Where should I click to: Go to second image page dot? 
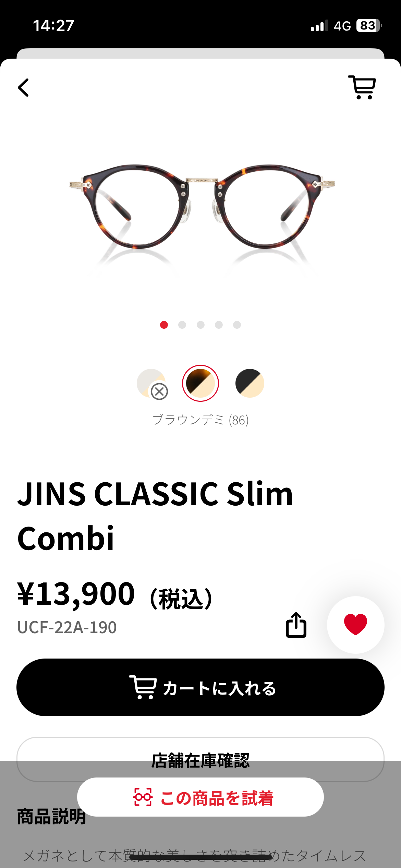tap(182, 325)
